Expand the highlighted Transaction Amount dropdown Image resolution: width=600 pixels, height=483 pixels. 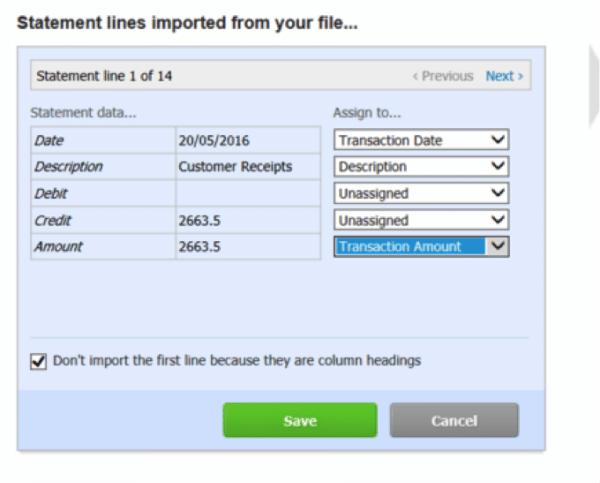[421, 246]
